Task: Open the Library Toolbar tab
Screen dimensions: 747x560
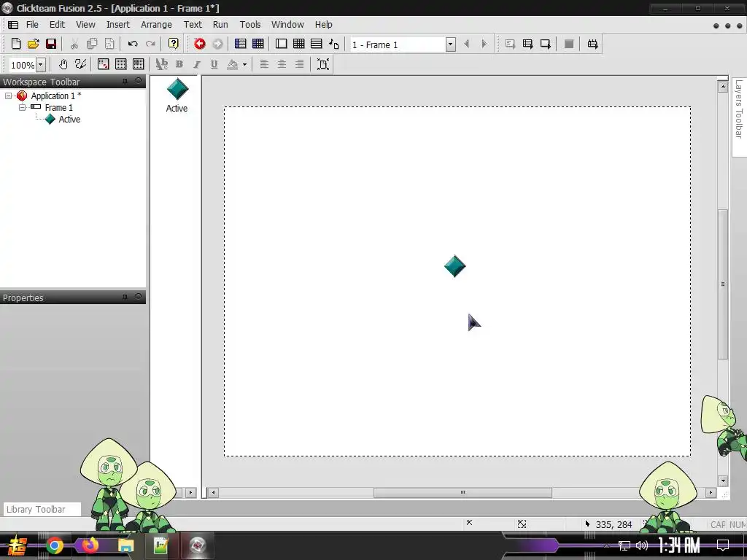Action: (42, 509)
